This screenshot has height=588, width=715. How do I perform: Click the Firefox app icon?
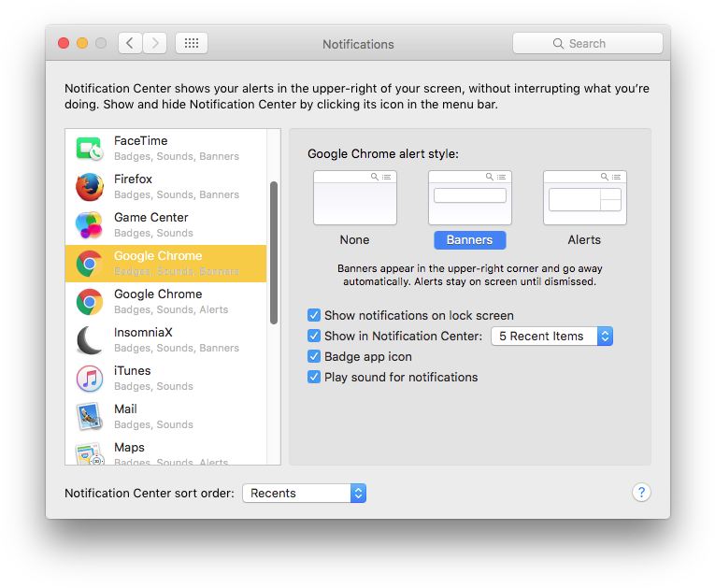pos(90,187)
